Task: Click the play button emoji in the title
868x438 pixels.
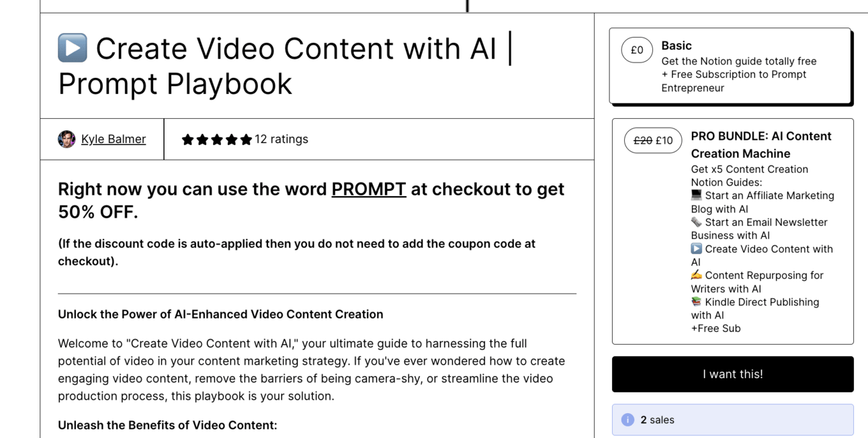Action: (73, 48)
